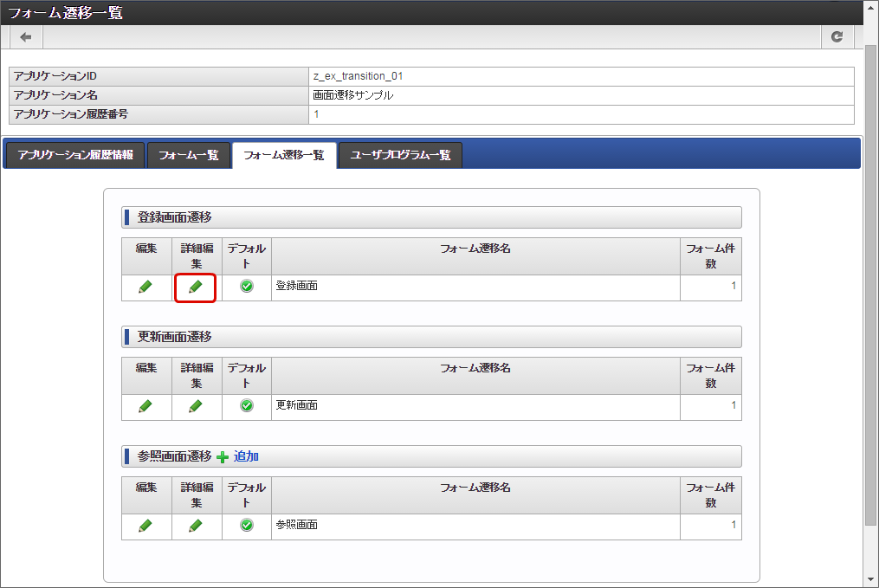
Task: Click the 詳細編集 column header in 登録画面遷移 table
Action: click(197, 256)
